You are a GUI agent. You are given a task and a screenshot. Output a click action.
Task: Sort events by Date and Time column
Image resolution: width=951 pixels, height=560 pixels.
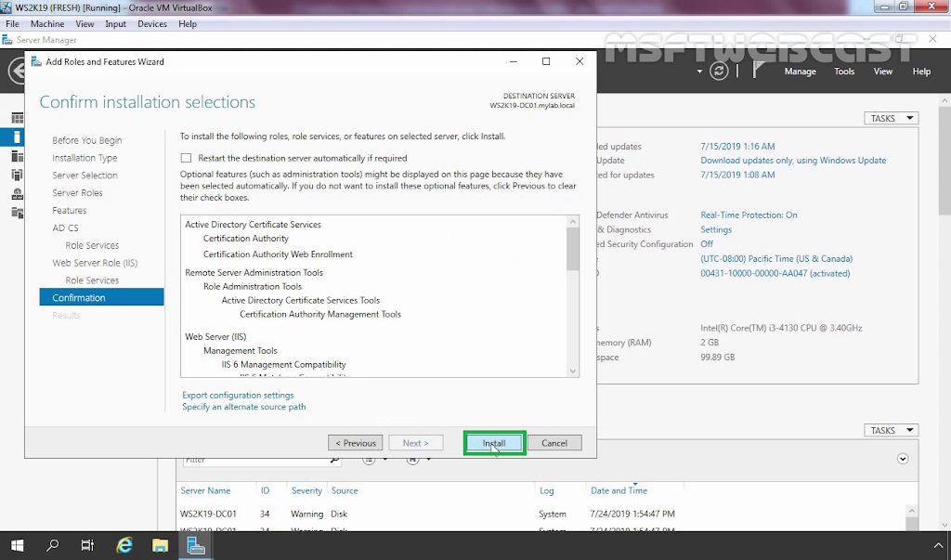[x=619, y=491]
